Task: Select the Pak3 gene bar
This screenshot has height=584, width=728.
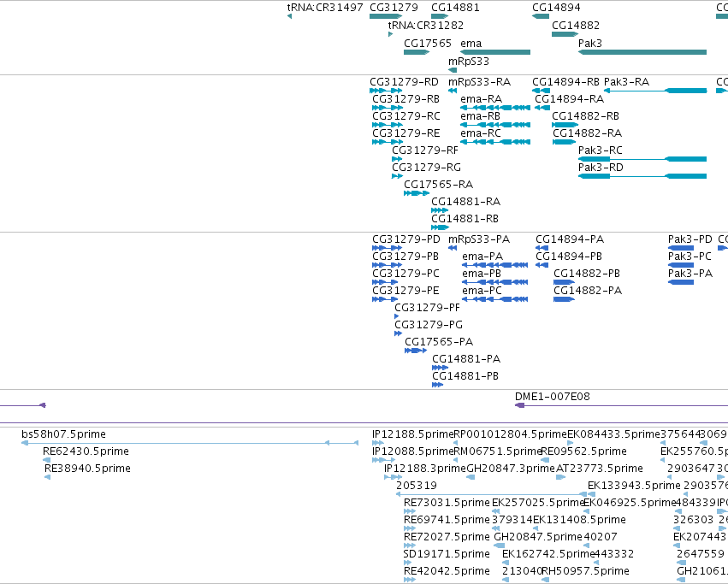Action: click(642, 52)
